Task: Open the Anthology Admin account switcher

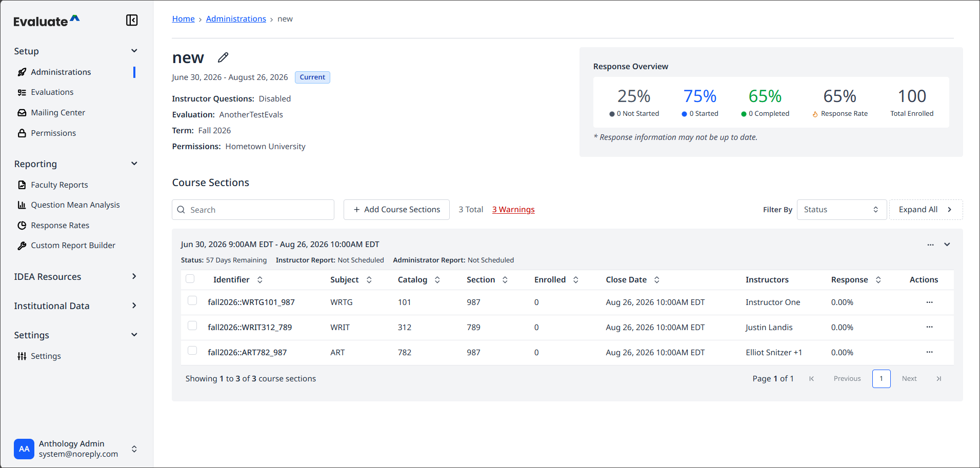Action: pyautogui.click(x=134, y=449)
